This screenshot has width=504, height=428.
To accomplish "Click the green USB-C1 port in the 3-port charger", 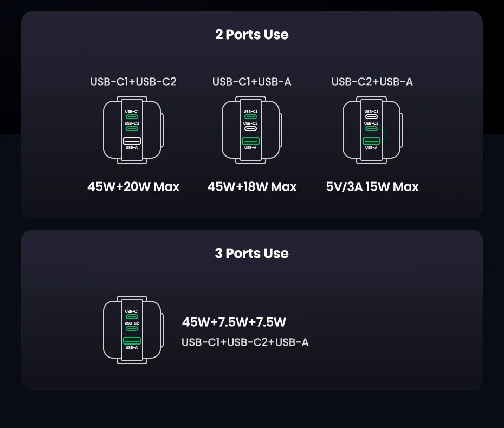I will click(132, 316).
